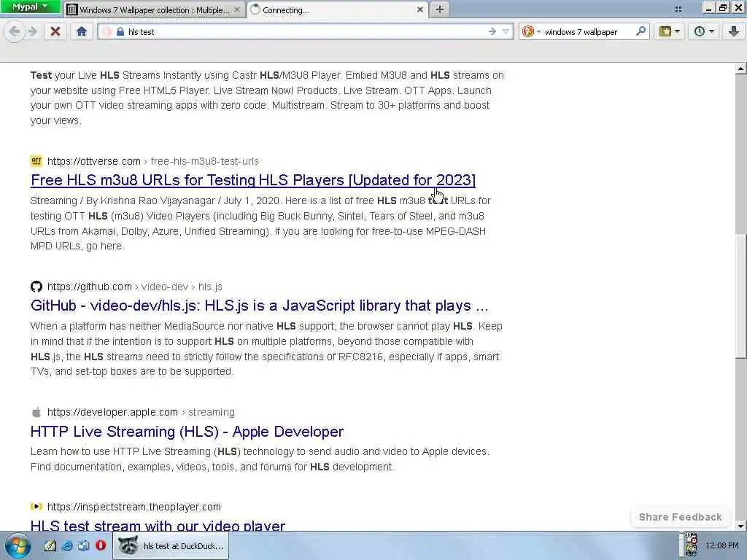Click the 'streaming' breadcrumb text after apple.com

click(212, 412)
